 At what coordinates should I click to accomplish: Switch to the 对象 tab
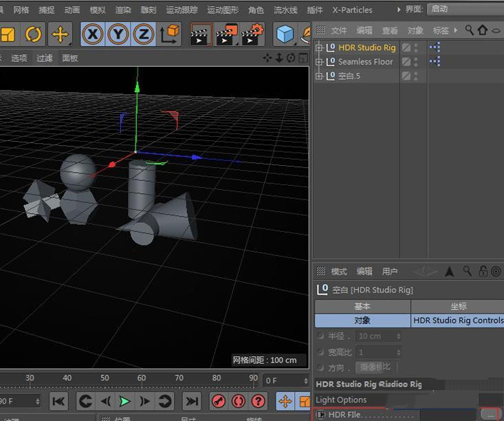362,321
